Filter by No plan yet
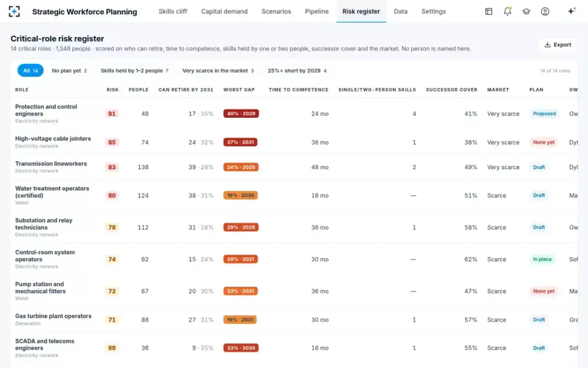Image resolution: width=588 pixels, height=368 pixels. 69,71
